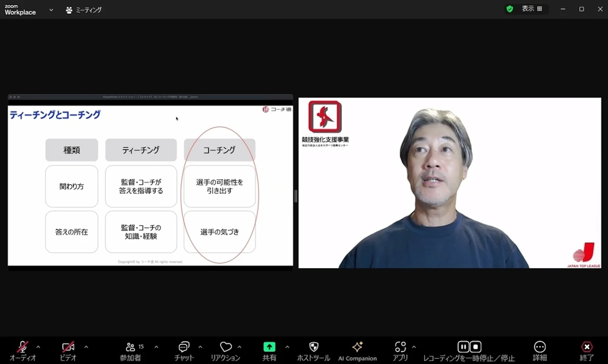Stop the recording
The width and height of the screenshot is (608, 364).
[475, 347]
